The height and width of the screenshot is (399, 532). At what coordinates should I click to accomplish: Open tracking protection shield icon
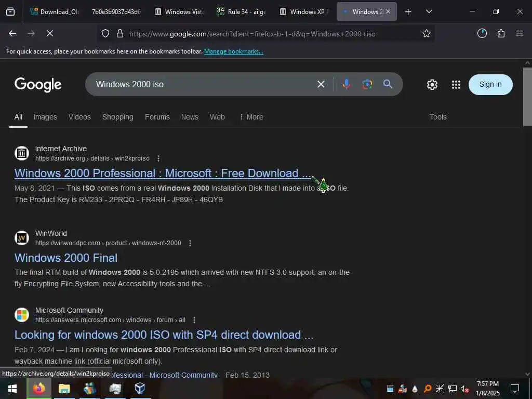tap(105, 34)
